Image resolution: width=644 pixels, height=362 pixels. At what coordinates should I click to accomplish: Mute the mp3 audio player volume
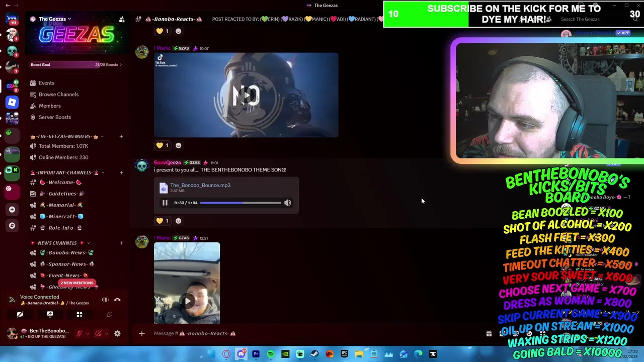coord(287,203)
